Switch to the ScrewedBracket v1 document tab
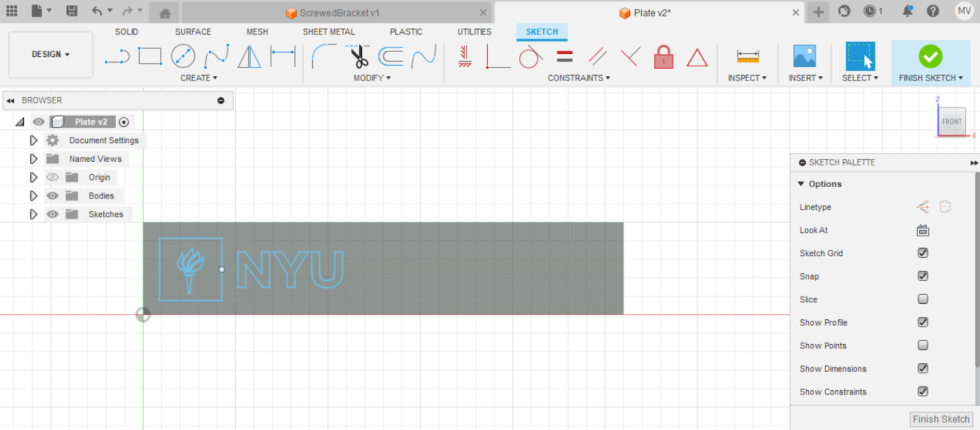 [x=338, y=13]
